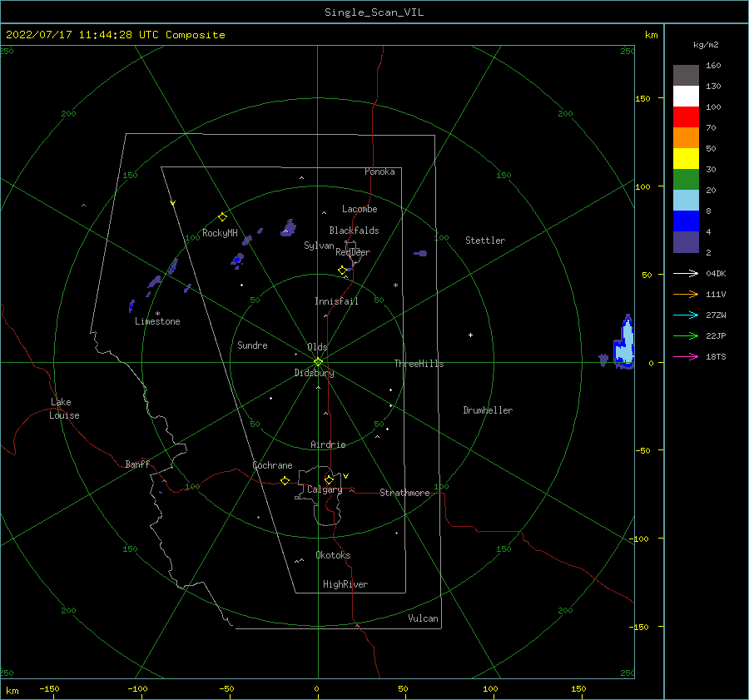Click the RockyMH label
The height and width of the screenshot is (700, 749).
(220, 233)
